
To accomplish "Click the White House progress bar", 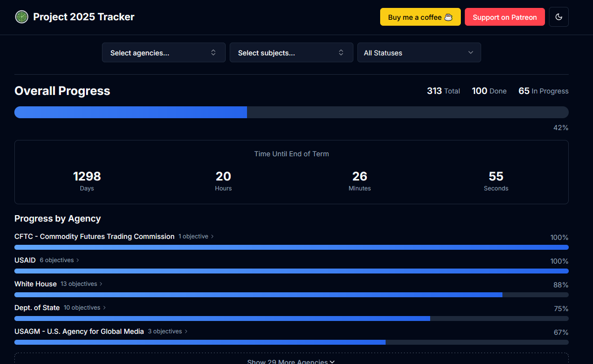I will coord(291,295).
